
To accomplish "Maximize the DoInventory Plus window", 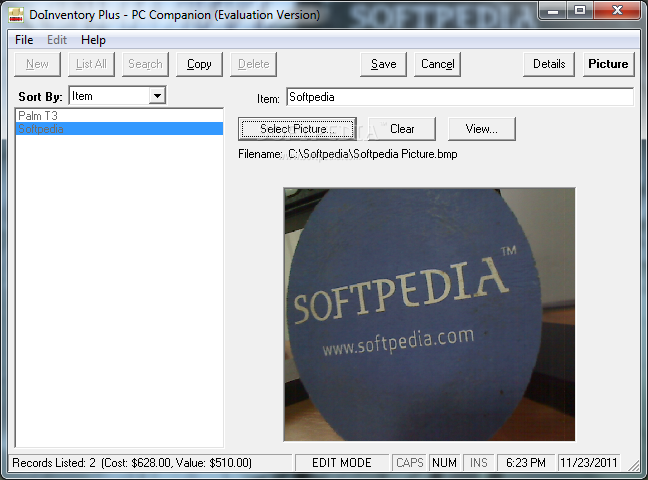I will tap(580, 10).
